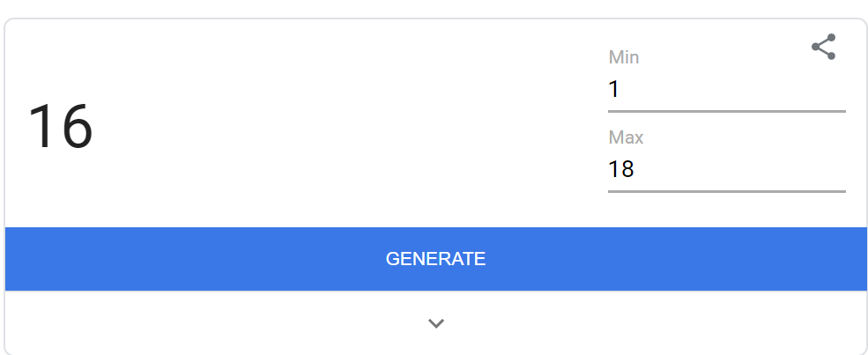The height and width of the screenshot is (355, 868).
Task: Click the underline beneath the Min field
Action: point(727,111)
